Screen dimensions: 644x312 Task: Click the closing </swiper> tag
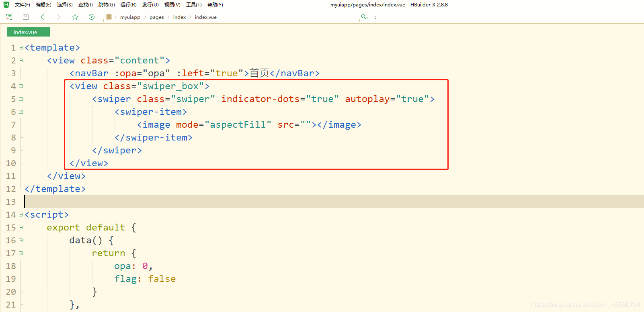(x=117, y=151)
